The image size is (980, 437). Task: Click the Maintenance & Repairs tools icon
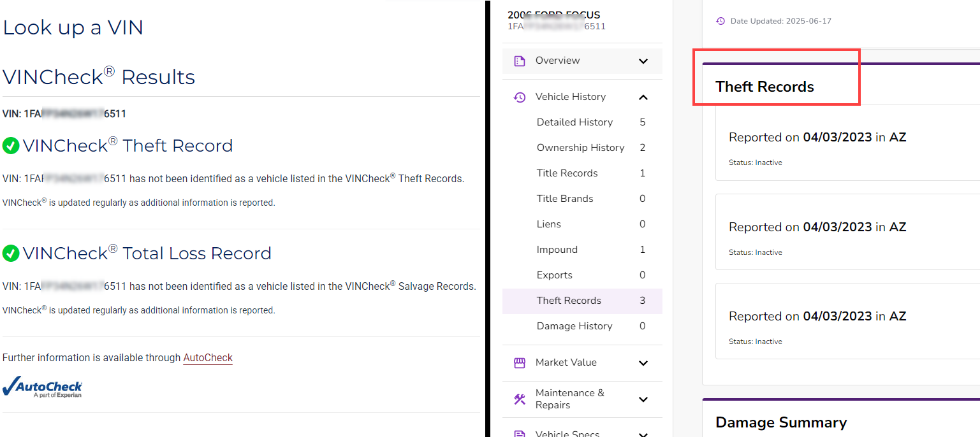click(x=520, y=399)
